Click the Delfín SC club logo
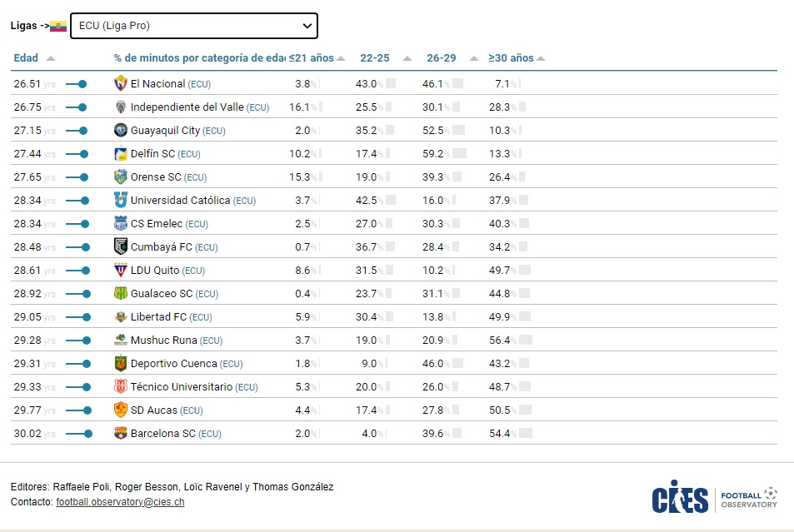 pos(121,154)
